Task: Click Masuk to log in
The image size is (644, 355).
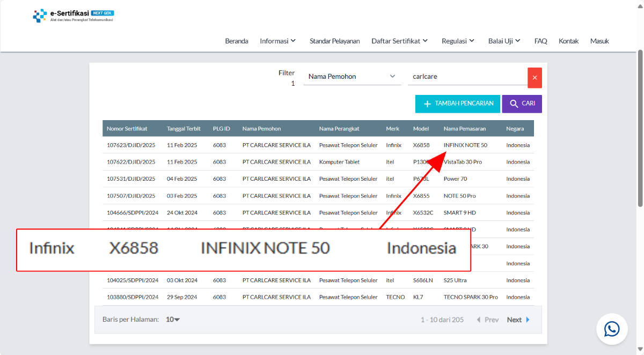Action: [x=599, y=41]
